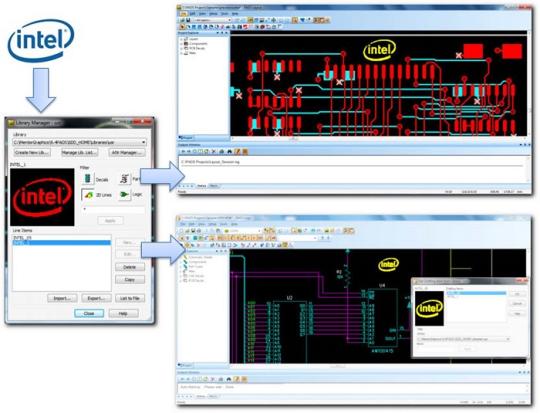The height and width of the screenshot is (413, 540).
Task: Click the Project tab below Layout explorer
Action: (186, 138)
